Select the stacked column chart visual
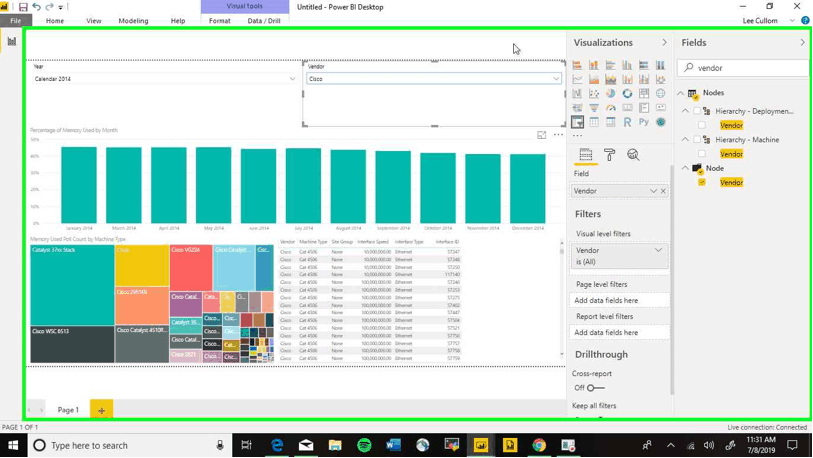The height and width of the screenshot is (458, 813). point(594,65)
